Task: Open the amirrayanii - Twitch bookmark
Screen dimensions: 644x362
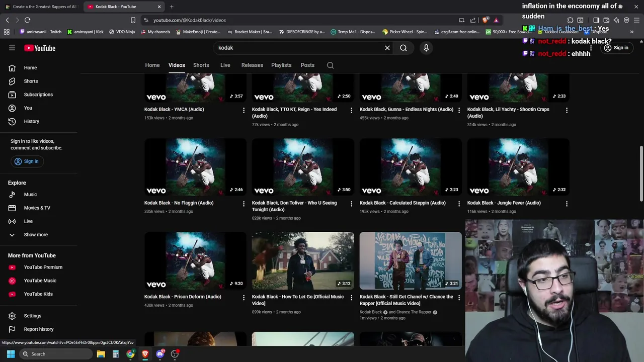Action: coord(41,32)
